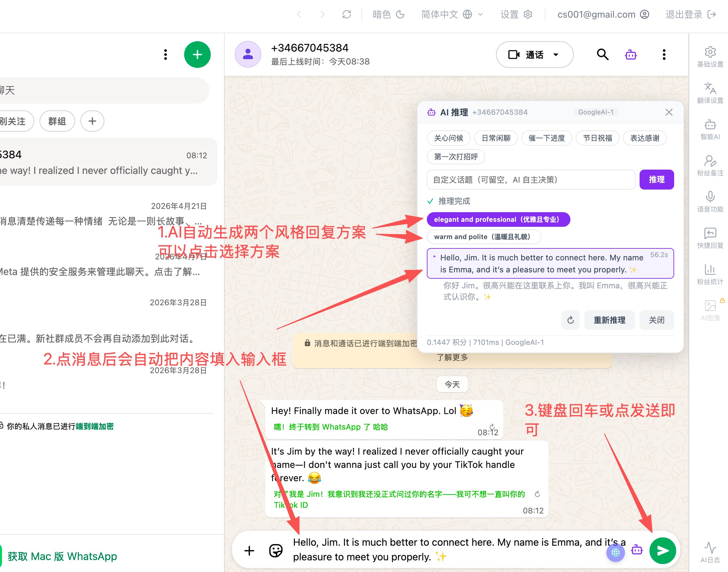Search in conversation with magnifier icon
The width and height of the screenshot is (728, 572).
pyautogui.click(x=602, y=54)
